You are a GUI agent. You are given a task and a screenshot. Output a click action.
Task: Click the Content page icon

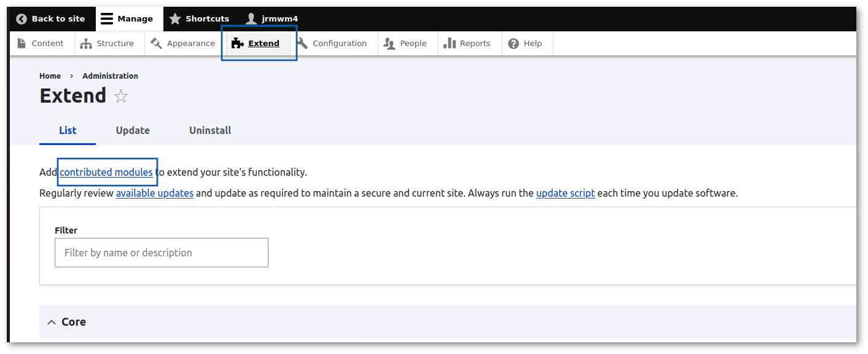point(22,43)
